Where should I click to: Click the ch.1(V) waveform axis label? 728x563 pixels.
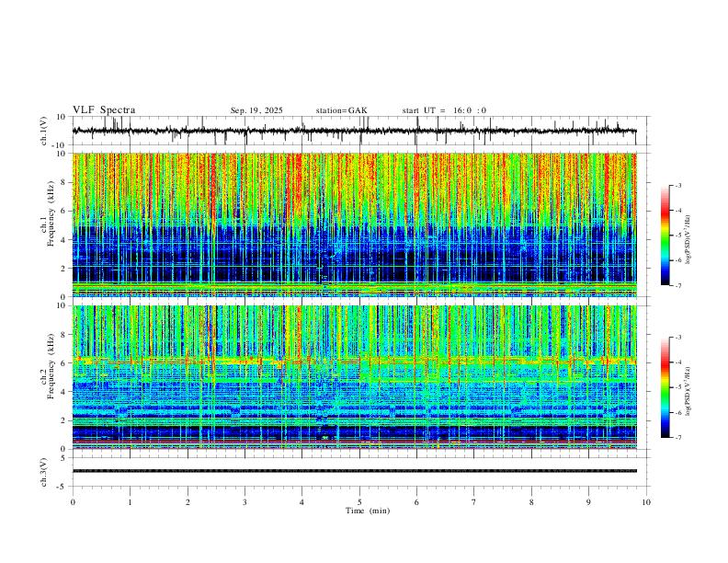point(44,131)
